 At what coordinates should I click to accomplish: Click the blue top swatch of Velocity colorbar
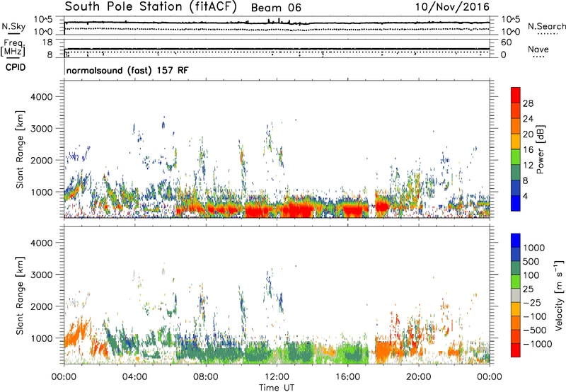click(x=516, y=241)
